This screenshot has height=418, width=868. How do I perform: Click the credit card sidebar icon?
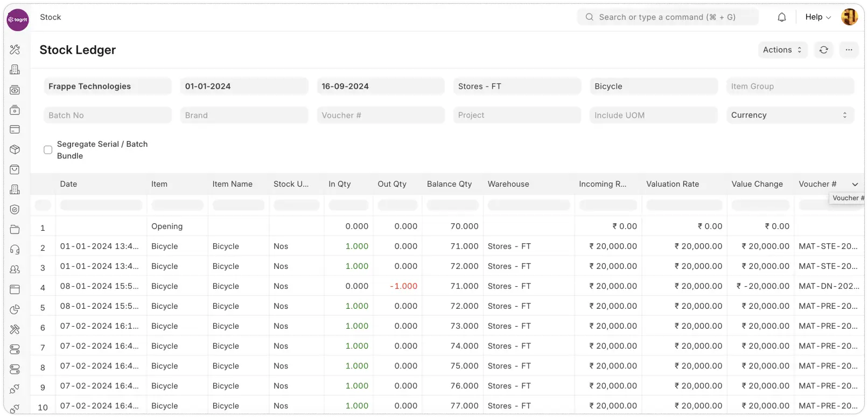click(x=15, y=130)
